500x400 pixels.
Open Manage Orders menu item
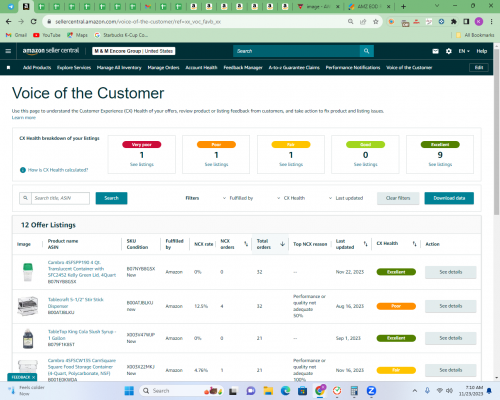(x=163, y=67)
